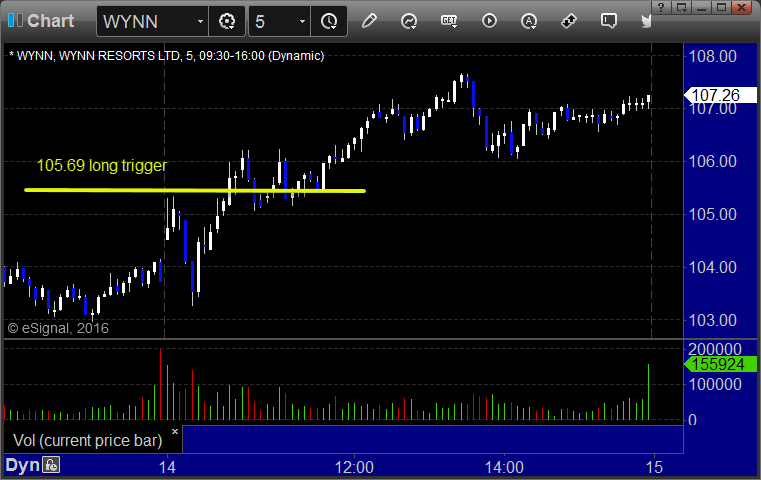This screenshot has height=480, width=761.
Task: Click the 107.26 current price marker
Action: pyautogui.click(x=720, y=95)
